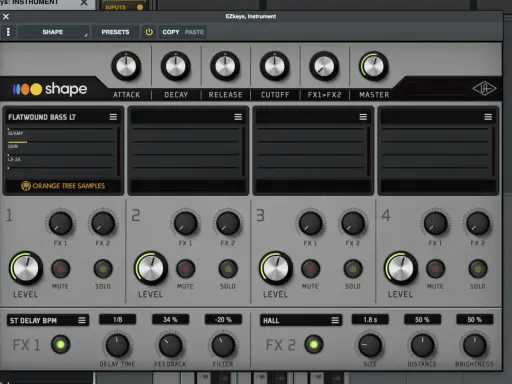Click the -20 % filter value field
The width and height of the screenshot is (512, 384).
point(223,319)
